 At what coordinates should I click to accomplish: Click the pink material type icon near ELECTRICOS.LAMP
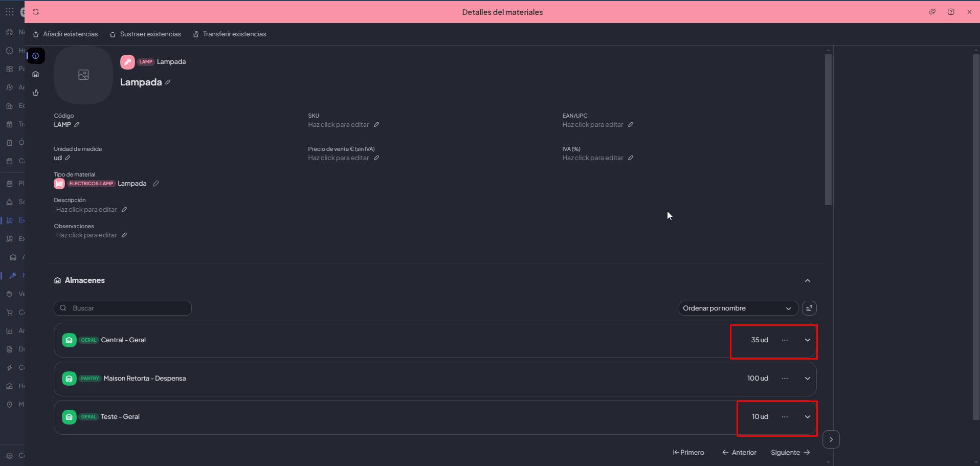pos(59,184)
